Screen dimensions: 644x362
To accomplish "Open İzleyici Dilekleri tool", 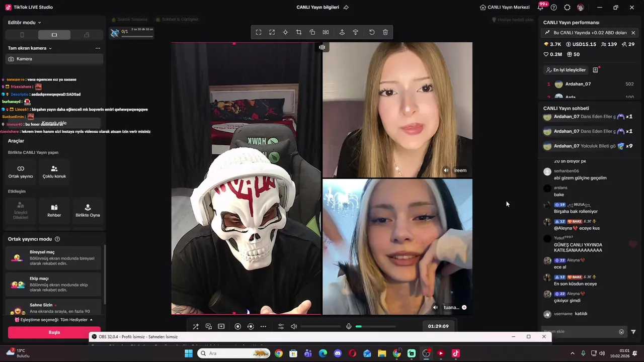I will (21, 211).
